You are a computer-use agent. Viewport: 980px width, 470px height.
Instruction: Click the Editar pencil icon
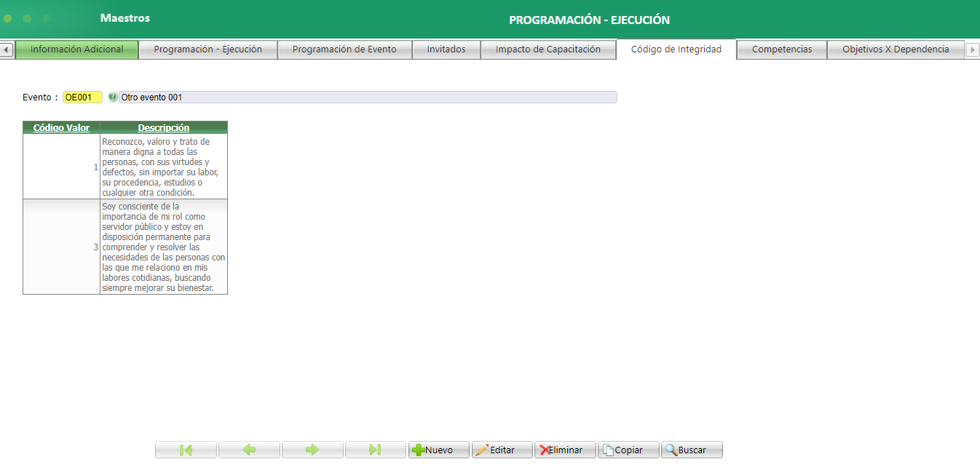[483, 449]
